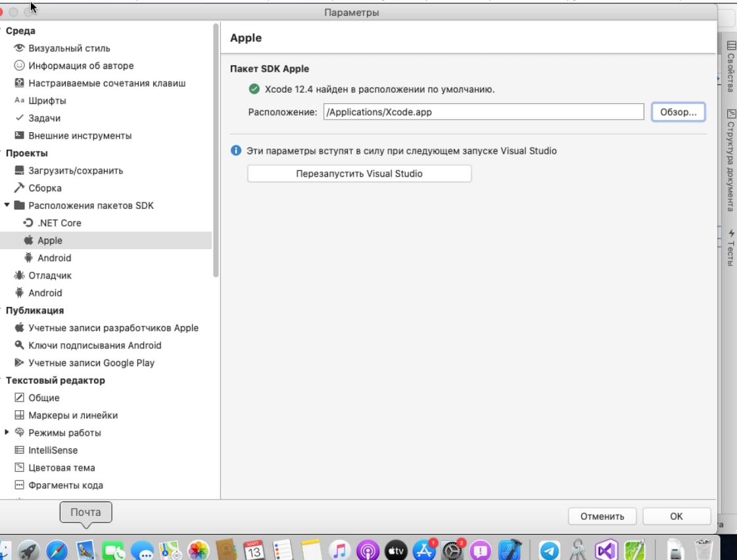Select the IntelliSense item
Screen dimensions: 737x560
pos(53,450)
